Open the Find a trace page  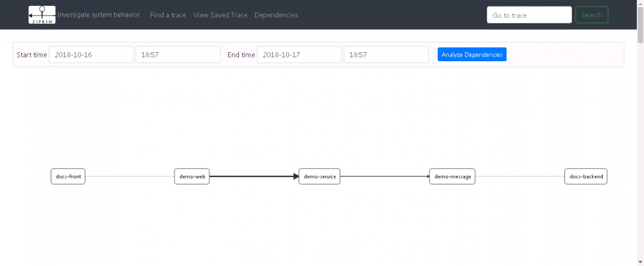pos(168,15)
